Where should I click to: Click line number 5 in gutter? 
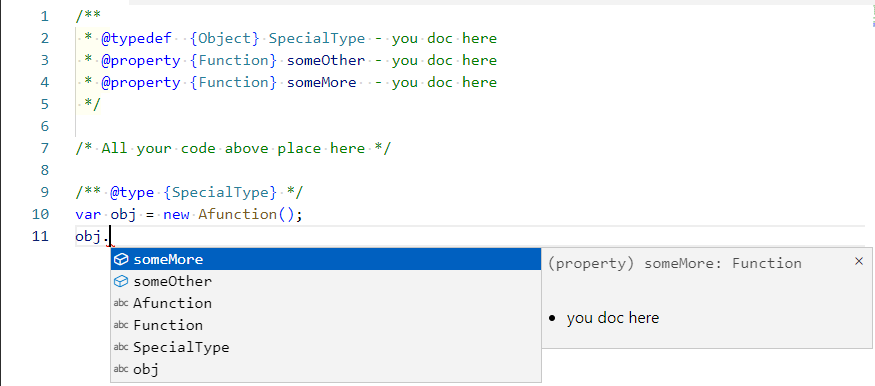pyautogui.click(x=45, y=104)
